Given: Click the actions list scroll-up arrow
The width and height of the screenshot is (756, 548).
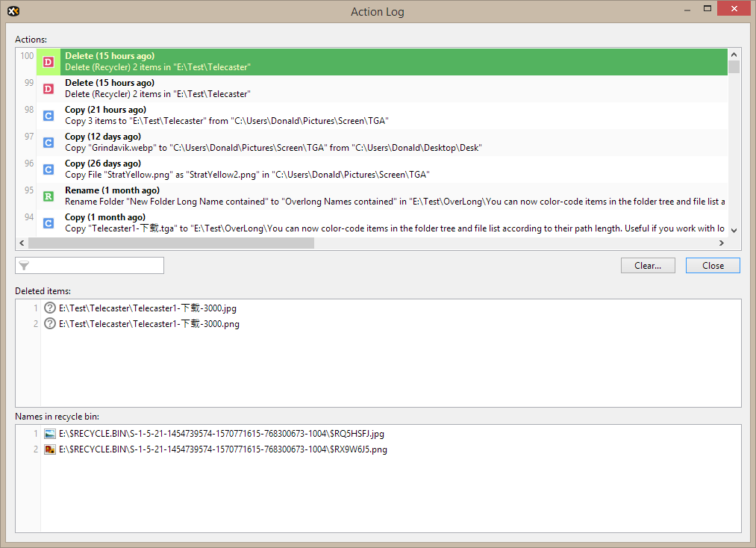Looking at the screenshot, I should [734, 55].
